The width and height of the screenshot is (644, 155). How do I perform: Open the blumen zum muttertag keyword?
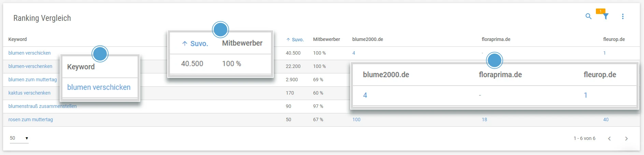(32, 80)
